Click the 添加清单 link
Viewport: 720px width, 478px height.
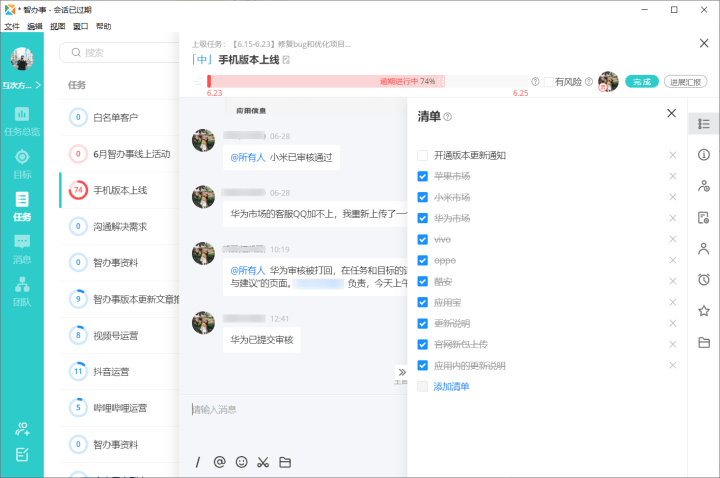tap(451, 387)
